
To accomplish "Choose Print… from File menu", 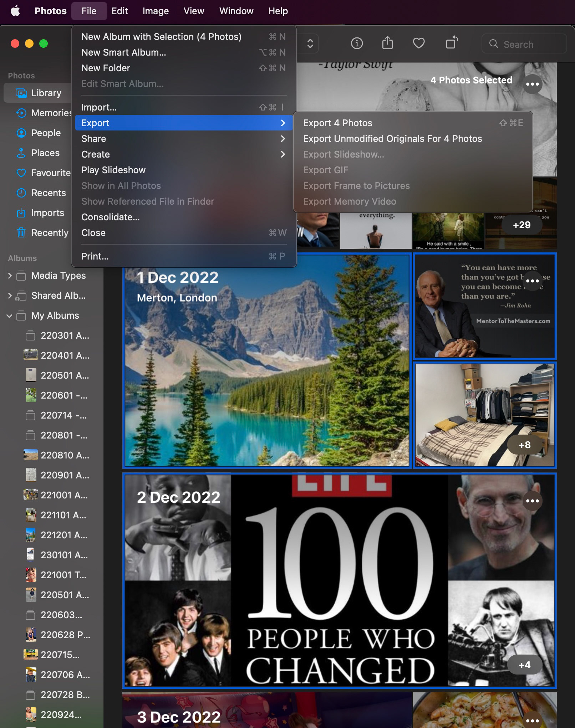I will (184, 256).
